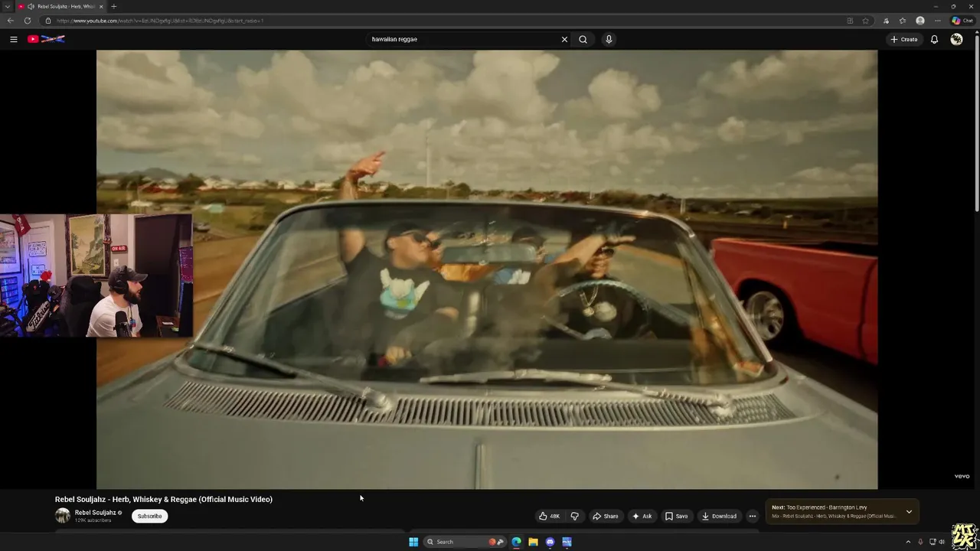Viewport: 980px width, 551px height.
Task: Open split screen icon in address bar
Action: pos(850,21)
